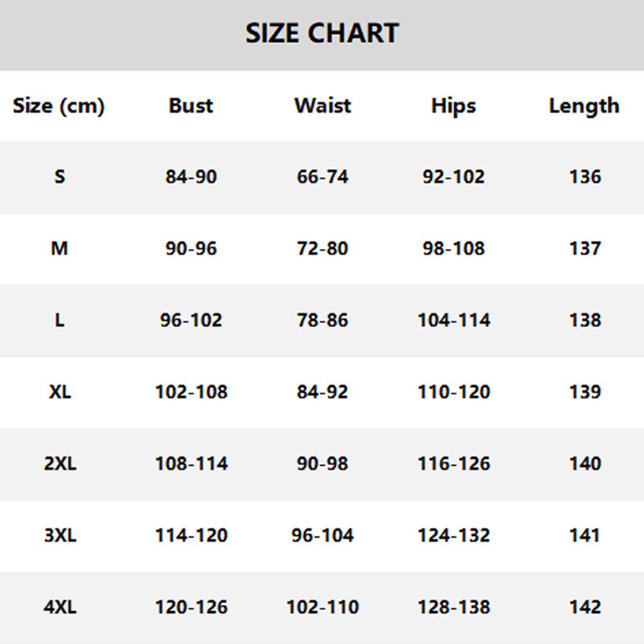The width and height of the screenshot is (644, 644).
Task: Select the Size (cm) column header
Action: (59, 106)
